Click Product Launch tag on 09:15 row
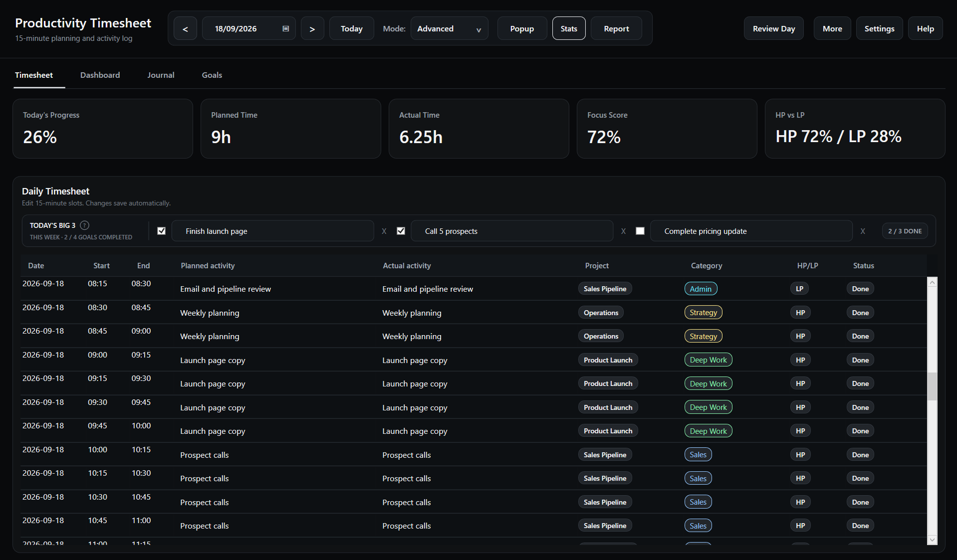The height and width of the screenshot is (560, 957). [x=608, y=383]
